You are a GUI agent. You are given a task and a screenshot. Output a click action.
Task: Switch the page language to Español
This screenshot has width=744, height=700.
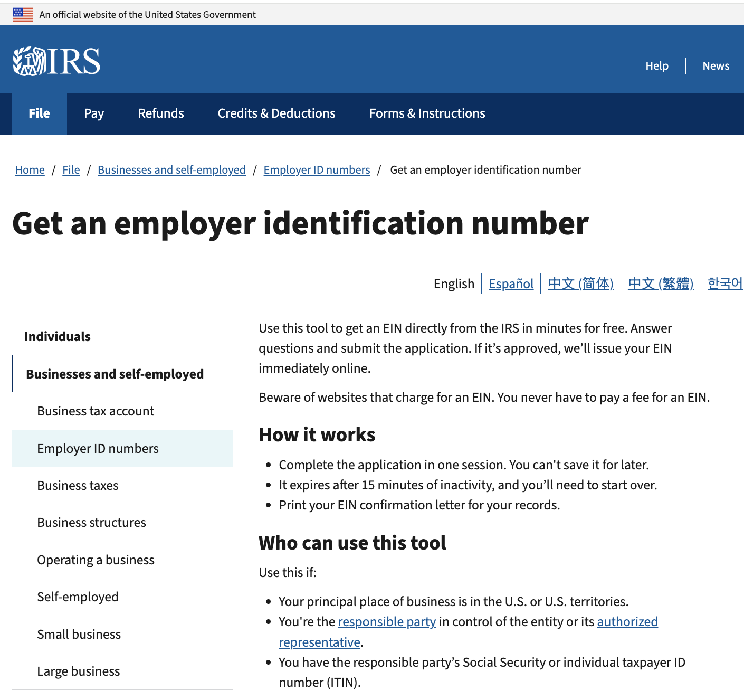[511, 284]
